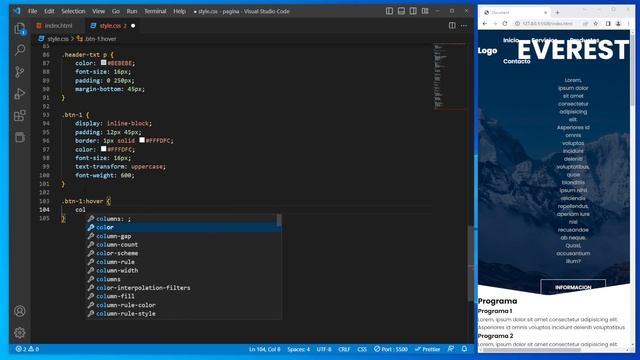The width and height of the screenshot is (640, 360).
Task: Click the notifications bell in status bar
Action: click(464, 349)
